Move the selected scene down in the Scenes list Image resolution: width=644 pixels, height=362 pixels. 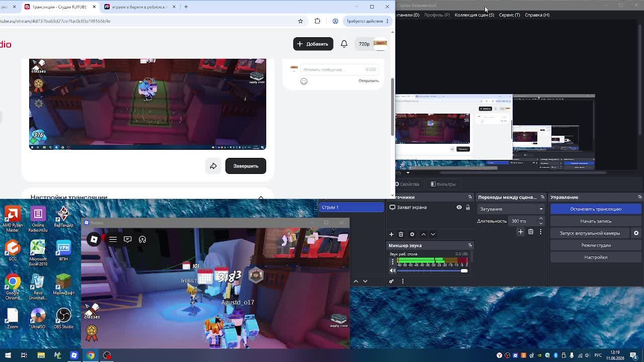tap(365, 281)
